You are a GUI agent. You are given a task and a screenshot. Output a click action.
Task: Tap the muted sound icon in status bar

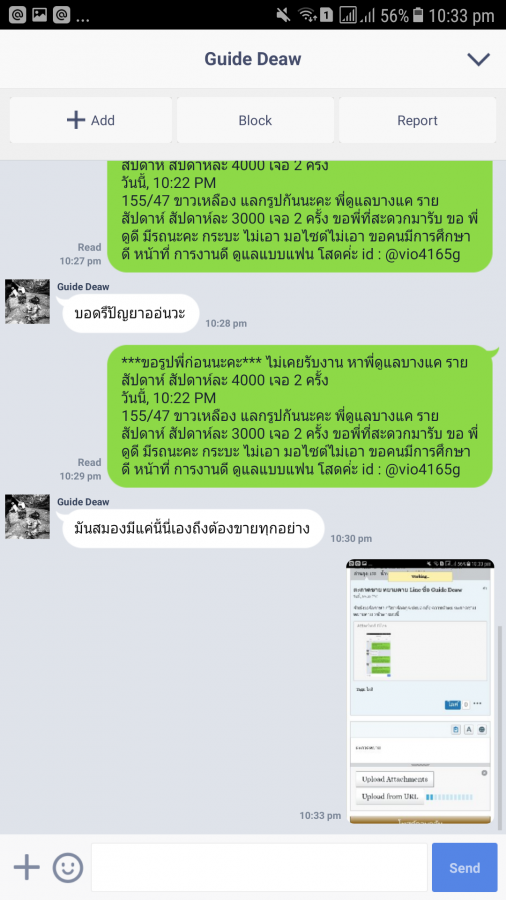(x=283, y=15)
